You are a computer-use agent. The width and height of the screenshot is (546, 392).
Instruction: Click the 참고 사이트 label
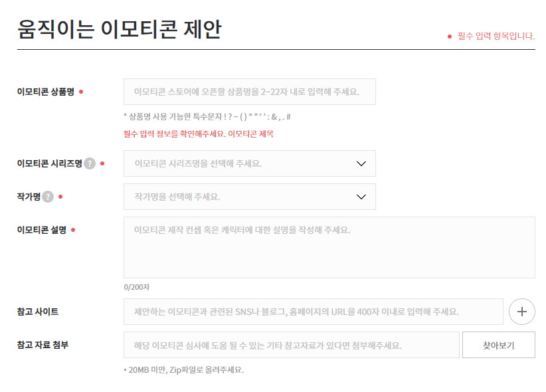38,312
